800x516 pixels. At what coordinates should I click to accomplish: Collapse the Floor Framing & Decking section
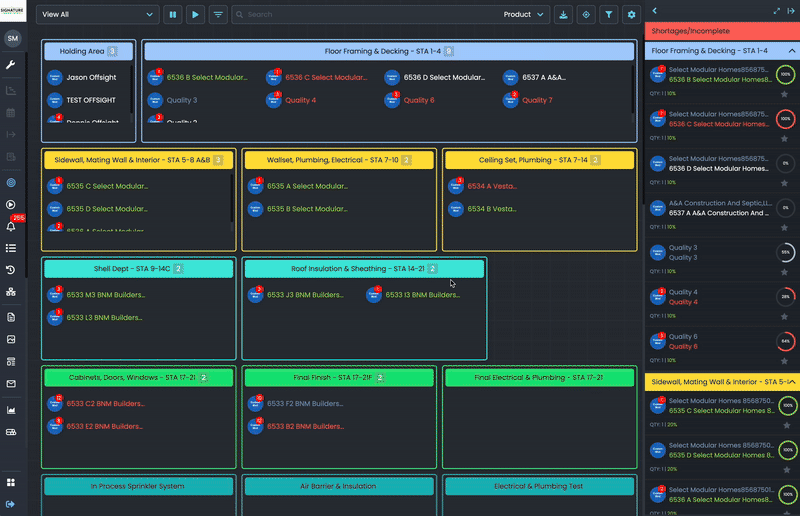coord(791,50)
